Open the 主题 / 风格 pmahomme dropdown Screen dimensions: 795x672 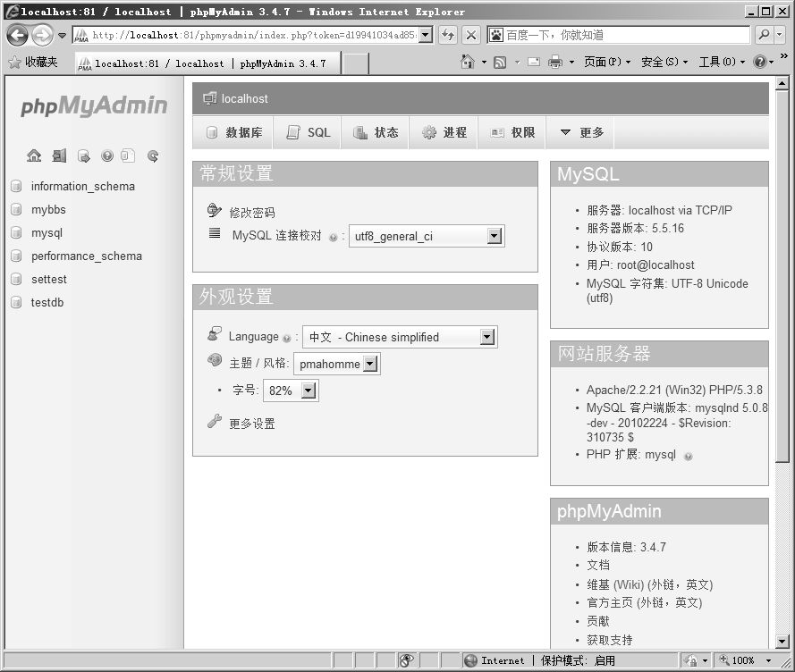pos(336,364)
